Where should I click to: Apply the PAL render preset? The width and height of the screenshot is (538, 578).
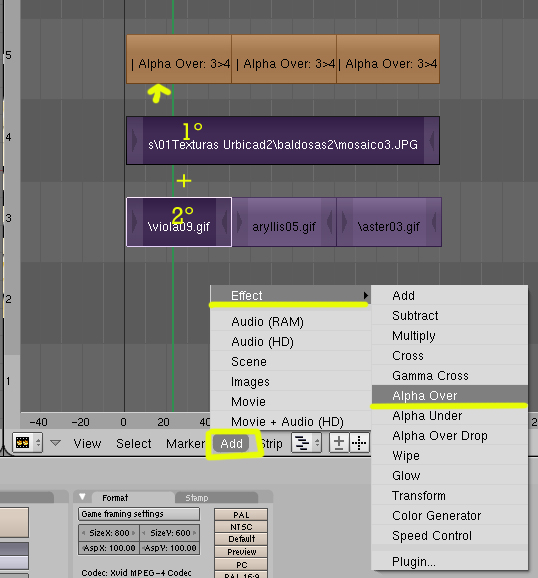(241, 515)
